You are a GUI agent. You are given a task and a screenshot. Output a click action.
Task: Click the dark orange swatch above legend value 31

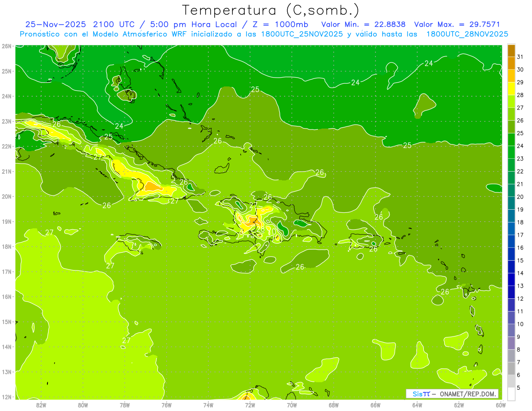511,51
